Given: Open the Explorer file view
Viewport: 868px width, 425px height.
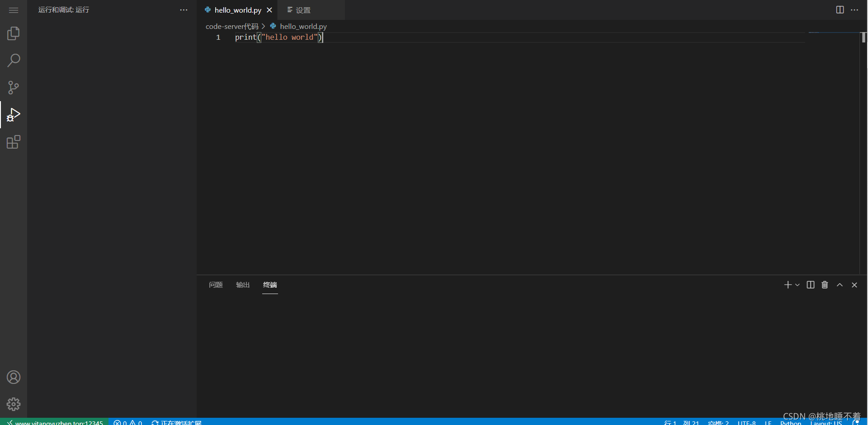Looking at the screenshot, I should coord(14,33).
